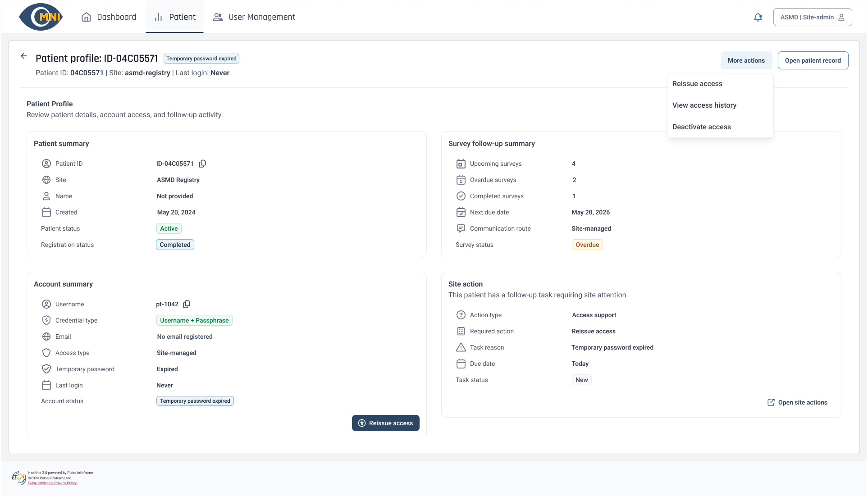Click the Open patient record button
This screenshot has height=496, width=868.
point(813,60)
